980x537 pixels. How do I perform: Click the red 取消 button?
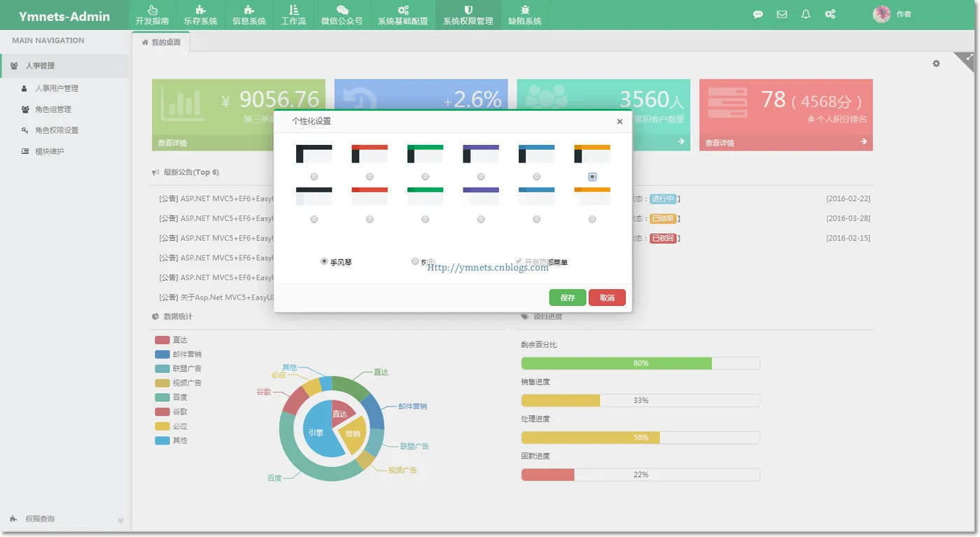pos(607,298)
